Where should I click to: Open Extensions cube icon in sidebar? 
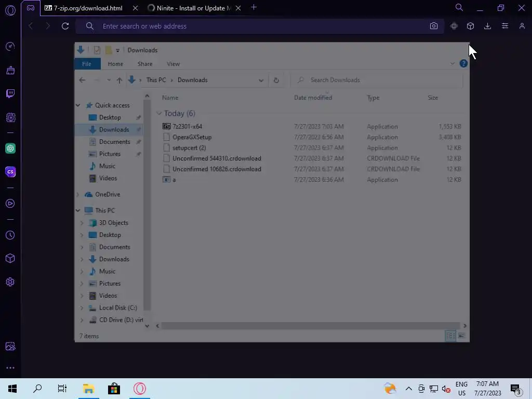(x=10, y=259)
